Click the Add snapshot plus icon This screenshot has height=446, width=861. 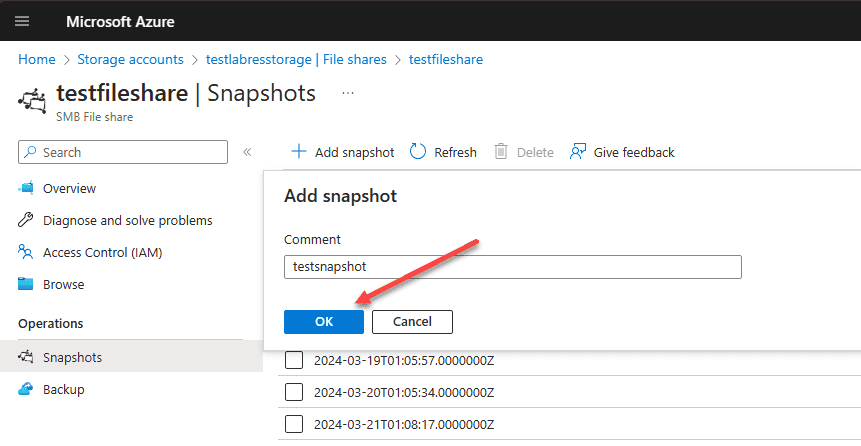[x=299, y=152]
